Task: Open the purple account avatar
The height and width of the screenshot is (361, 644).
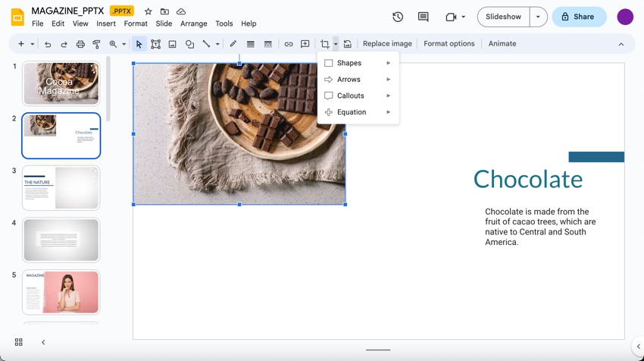Action: [x=625, y=17]
